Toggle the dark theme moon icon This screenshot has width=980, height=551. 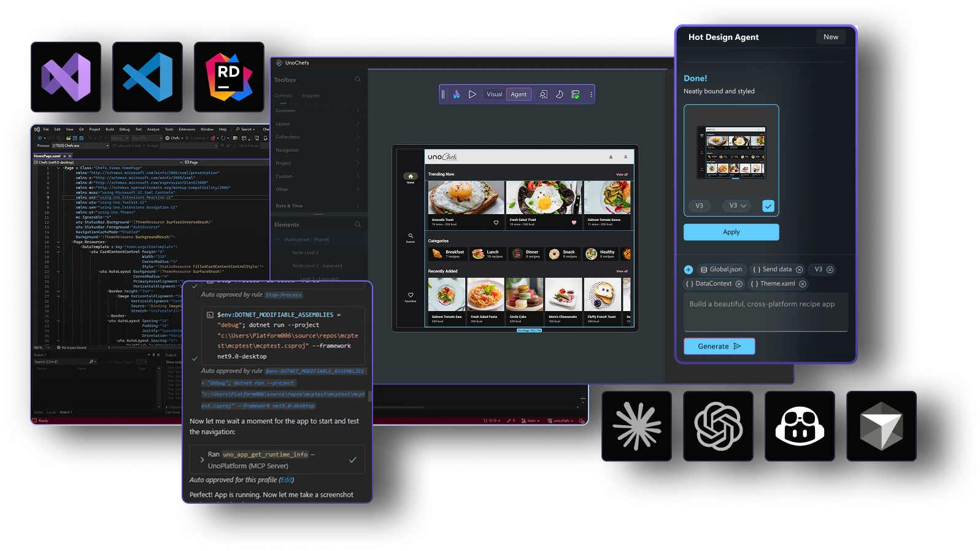[x=559, y=94]
